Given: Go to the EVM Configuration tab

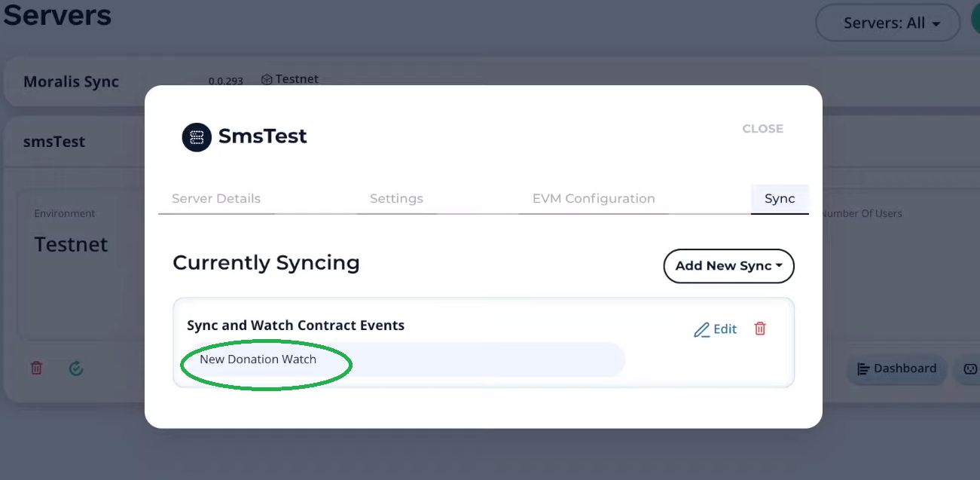Looking at the screenshot, I should [594, 199].
